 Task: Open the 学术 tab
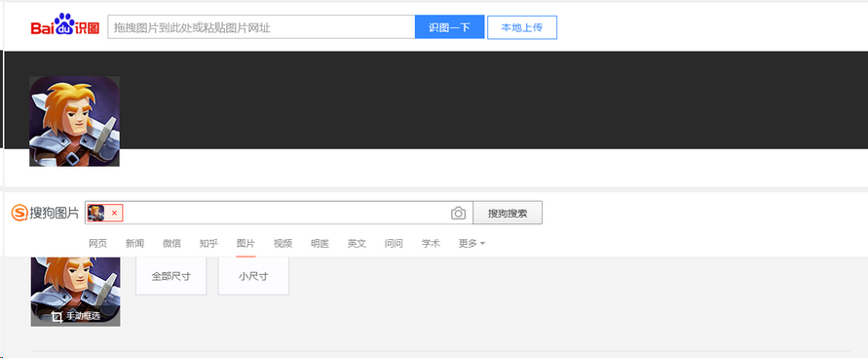coord(431,243)
